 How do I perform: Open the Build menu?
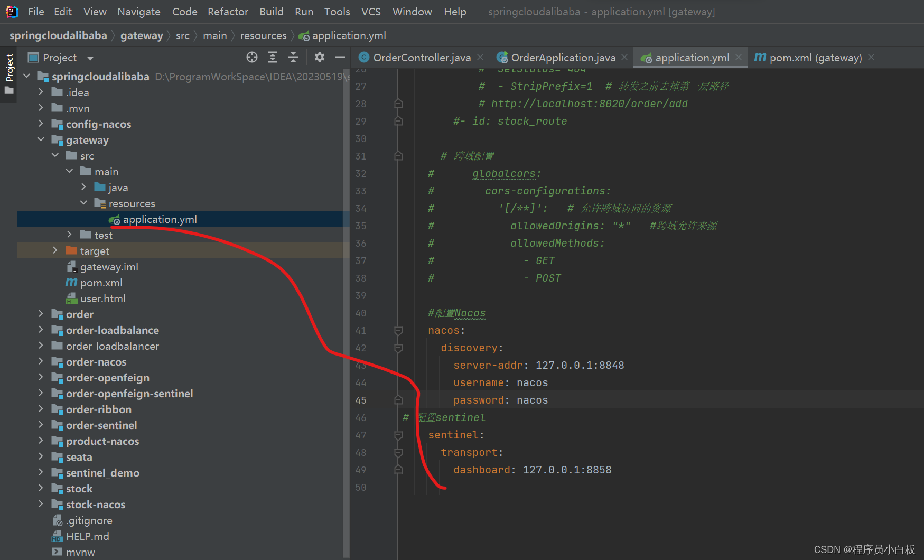click(272, 12)
